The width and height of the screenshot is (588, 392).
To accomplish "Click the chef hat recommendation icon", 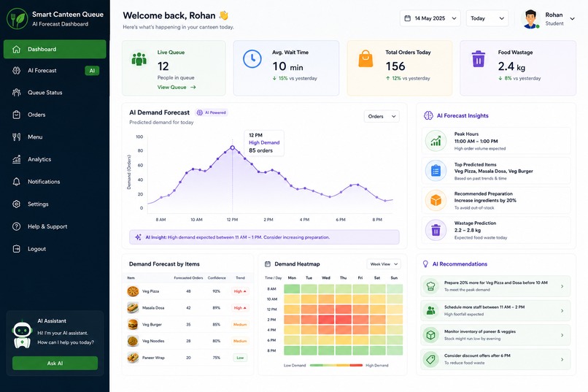I will coord(431,286).
